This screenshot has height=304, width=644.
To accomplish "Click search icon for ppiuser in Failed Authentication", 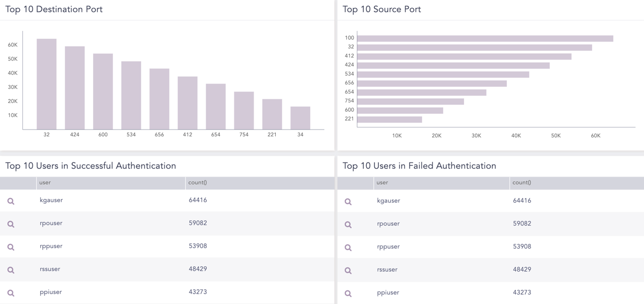I will (348, 294).
